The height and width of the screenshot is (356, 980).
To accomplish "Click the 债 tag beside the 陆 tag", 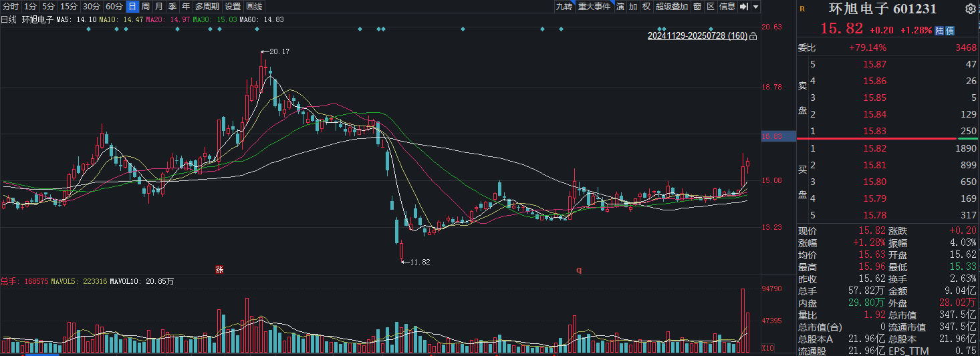I will click(950, 31).
